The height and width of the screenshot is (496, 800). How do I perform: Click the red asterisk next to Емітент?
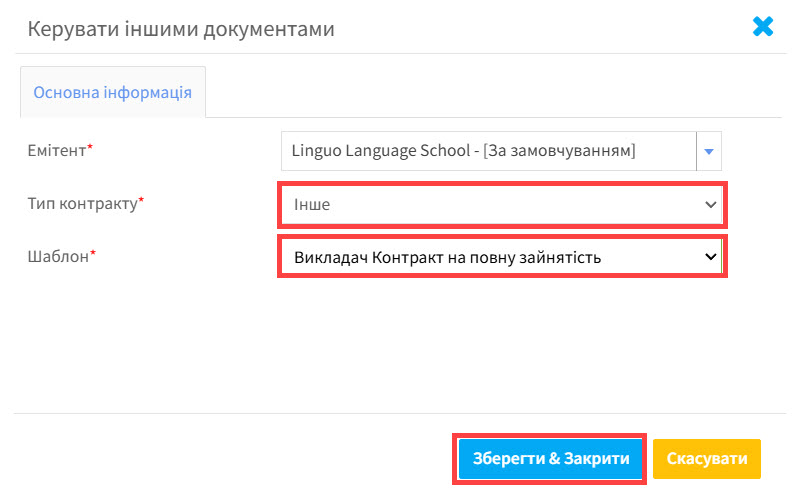tap(90, 148)
